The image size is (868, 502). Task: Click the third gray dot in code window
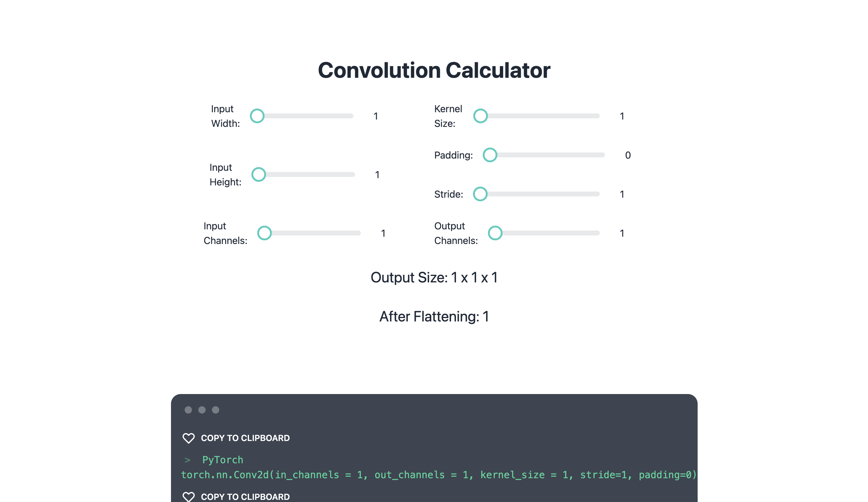pyautogui.click(x=215, y=410)
